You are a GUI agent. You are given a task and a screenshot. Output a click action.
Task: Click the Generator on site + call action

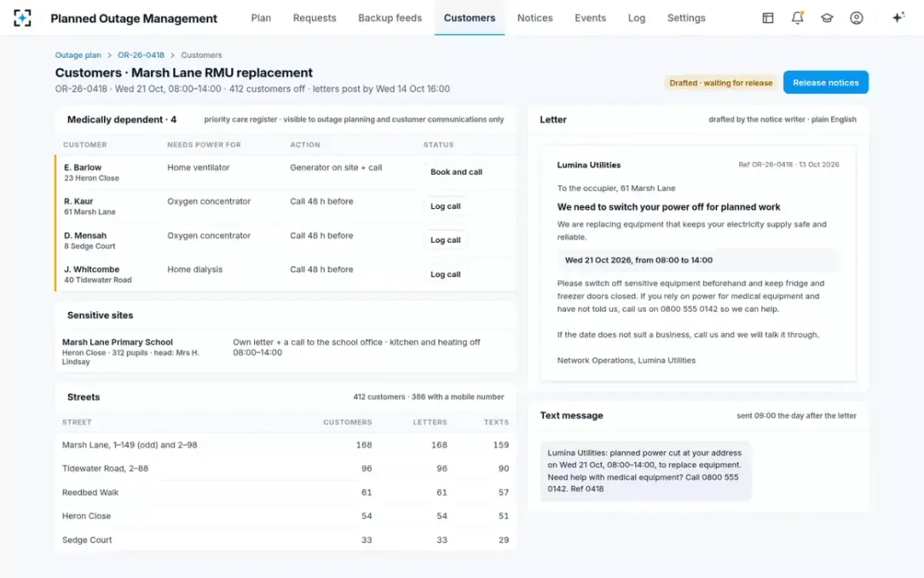pyautogui.click(x=336, y=167)
